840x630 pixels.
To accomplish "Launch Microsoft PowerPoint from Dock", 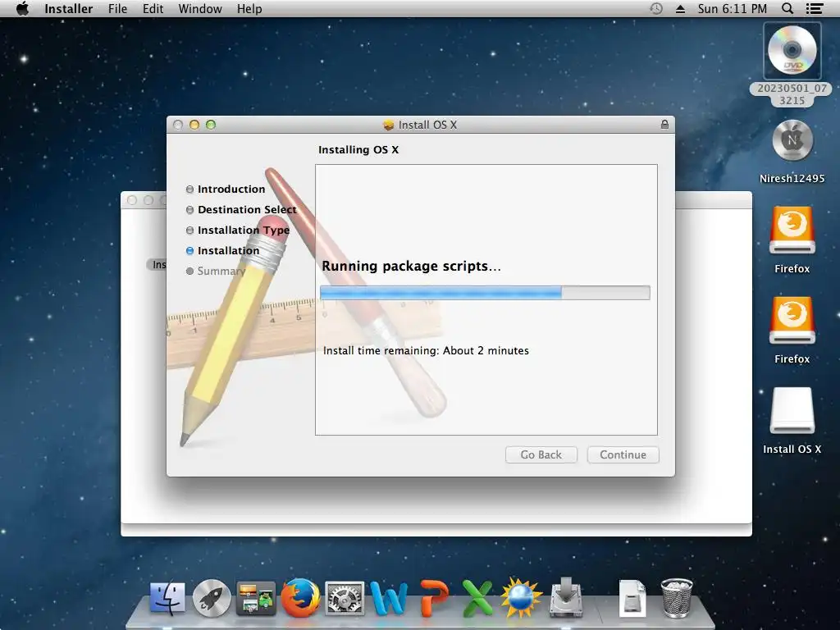I will [x=434, y=598].
